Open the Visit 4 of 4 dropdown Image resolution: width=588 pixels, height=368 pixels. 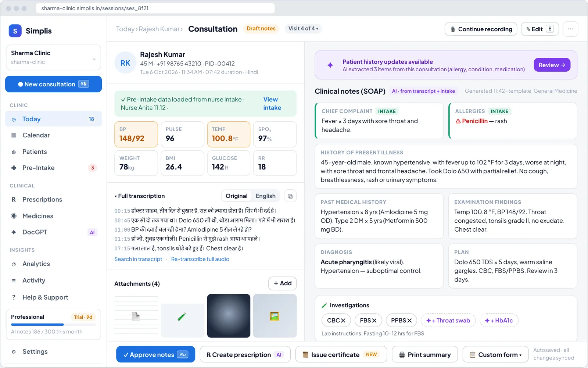point(303,29)
